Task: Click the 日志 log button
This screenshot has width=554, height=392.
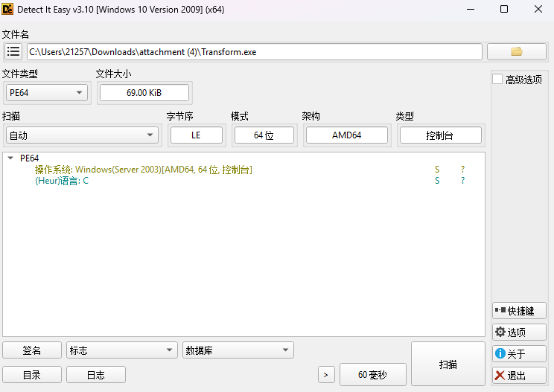Action: pyautogui.click(x=96, y=375)
